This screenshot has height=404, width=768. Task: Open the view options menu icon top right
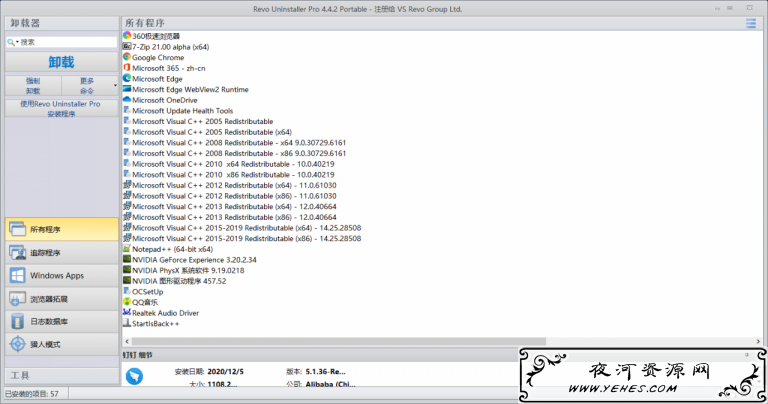(751, 23)
